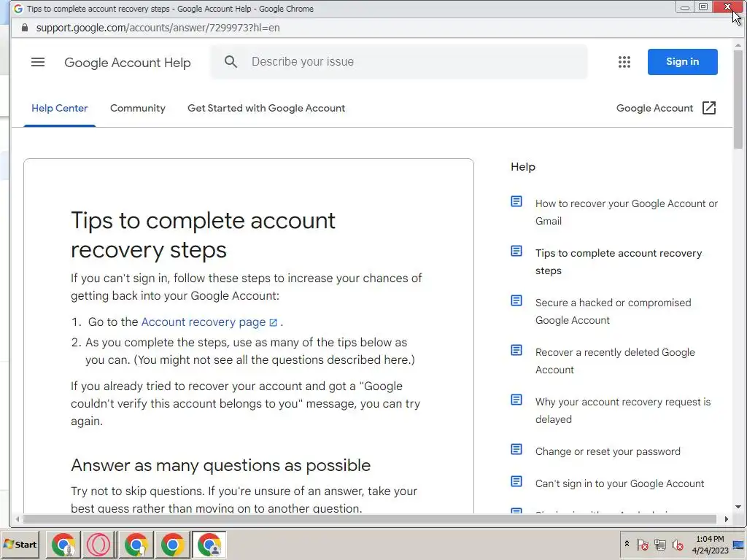Open the taskbar clock showing 1:04 PM
Viewport: 747px width, 560px height.
tap(710, 544)
